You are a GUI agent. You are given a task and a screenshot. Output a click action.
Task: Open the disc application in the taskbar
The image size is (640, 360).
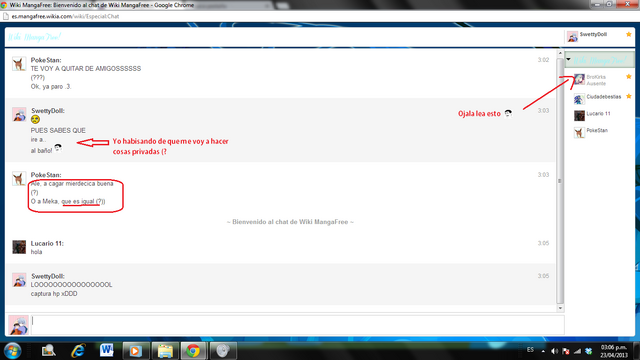223,351
